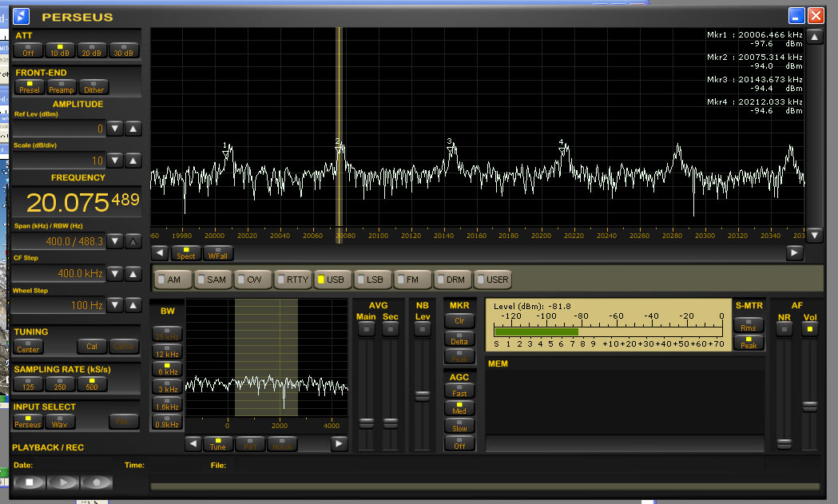Decrease Span / RBW setting
The height and width of the screenshot is (504, 838).
tap(115, 241)
